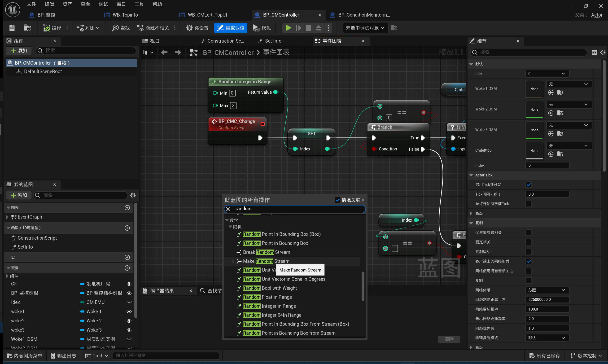Add new variable with plus icon
Image resolution: width=608 pixels, height=364 pixels.
tap(127, 268)
